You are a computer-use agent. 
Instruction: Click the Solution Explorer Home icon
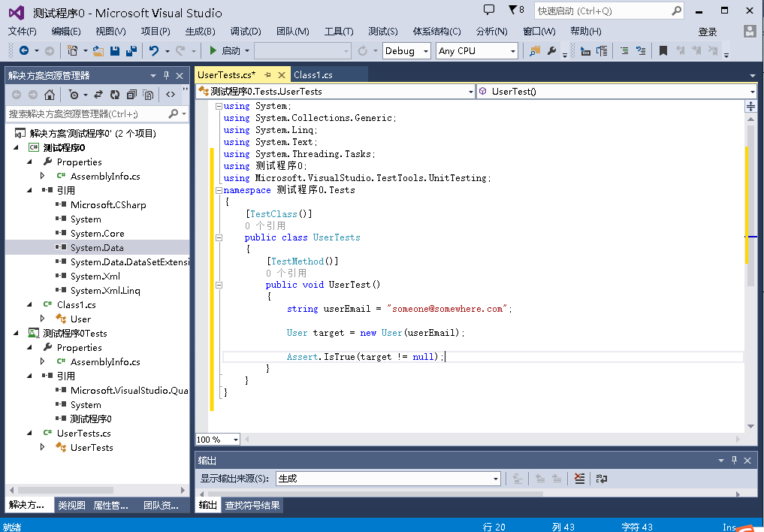pyautogui.click(x=50, y=95)
